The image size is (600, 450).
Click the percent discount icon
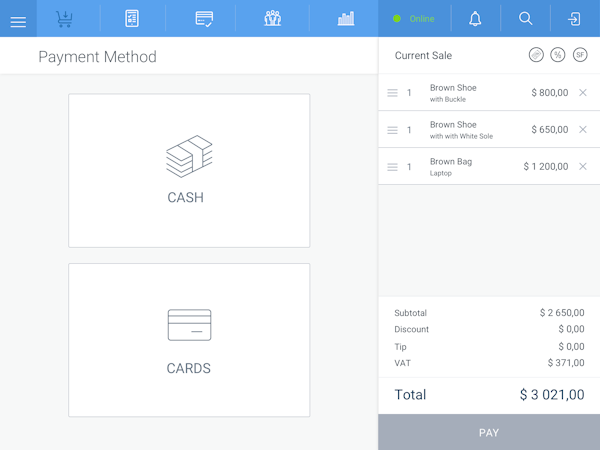pos(558,55)
